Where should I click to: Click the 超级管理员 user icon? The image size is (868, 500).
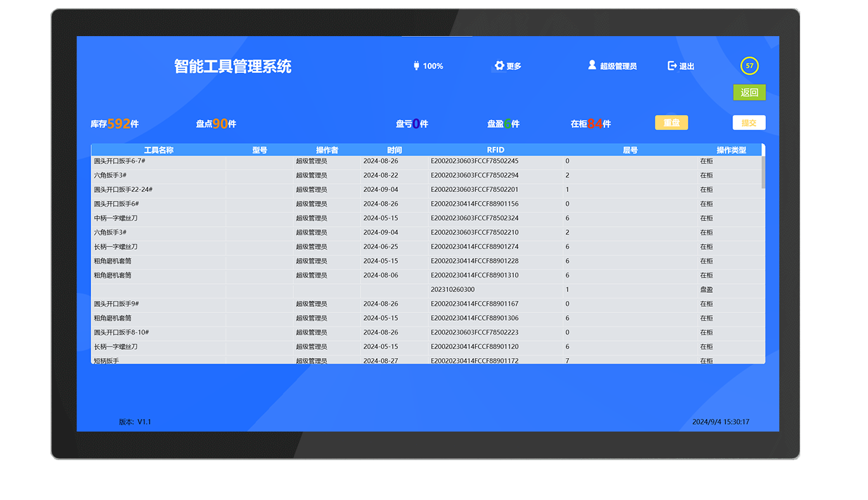tap(592, 65)
